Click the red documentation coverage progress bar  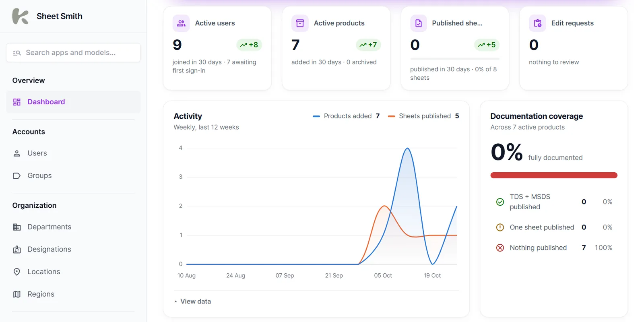coord(554,175)
